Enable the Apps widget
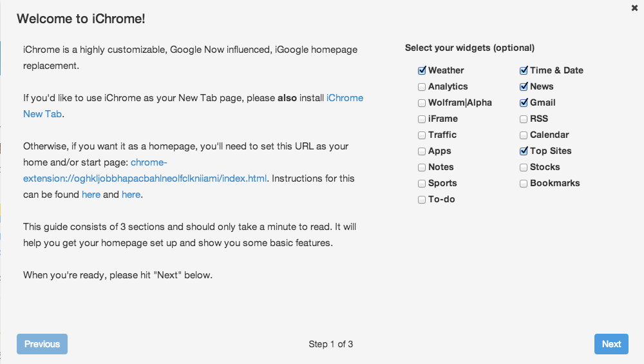 (422, 151)
